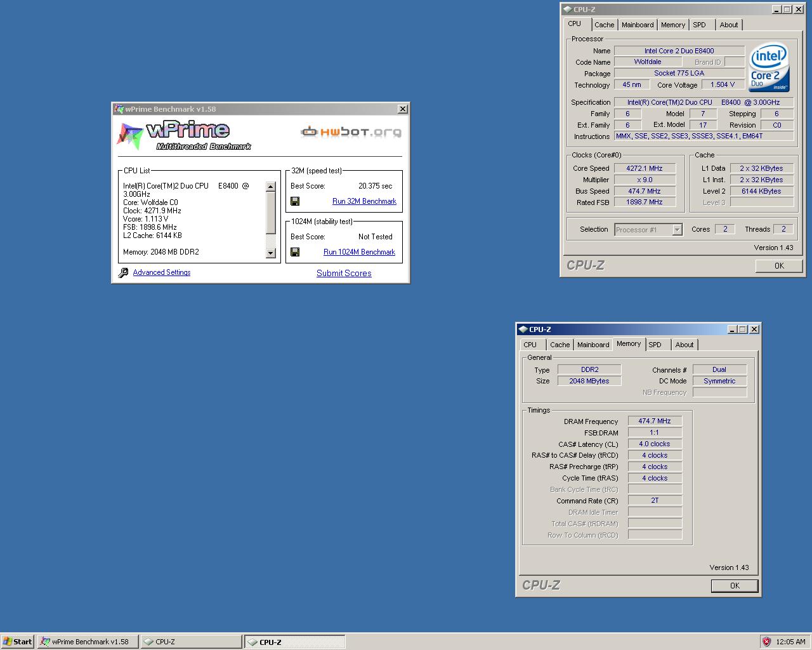Click the FSB:DRAM ratio value 1:1
This screenshot has height=650, width=812.
pyautogui.click(x=655, y=432)
